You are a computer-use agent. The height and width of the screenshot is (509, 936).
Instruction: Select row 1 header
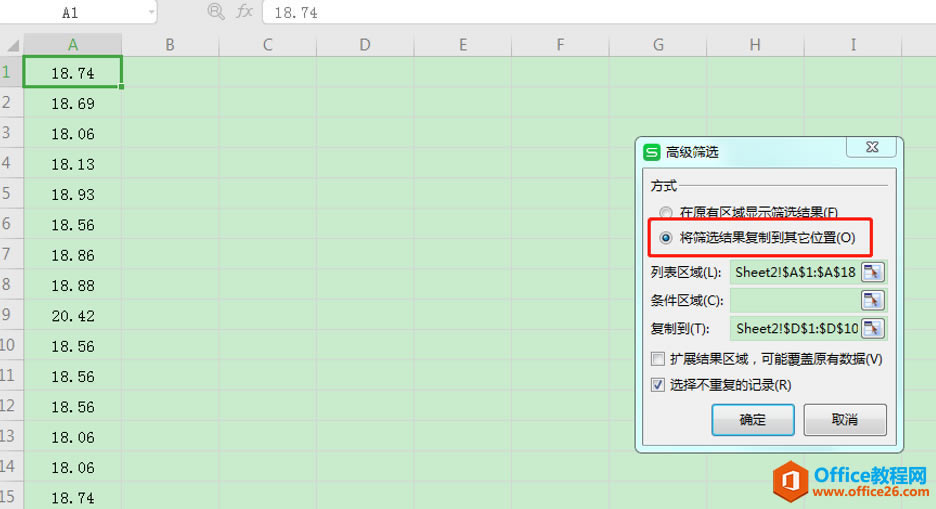pyautogui.click(x=11, y=72)
